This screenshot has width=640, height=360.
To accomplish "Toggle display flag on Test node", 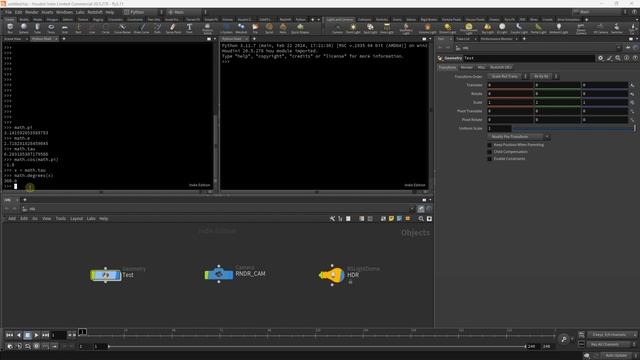I will (118, 275).
